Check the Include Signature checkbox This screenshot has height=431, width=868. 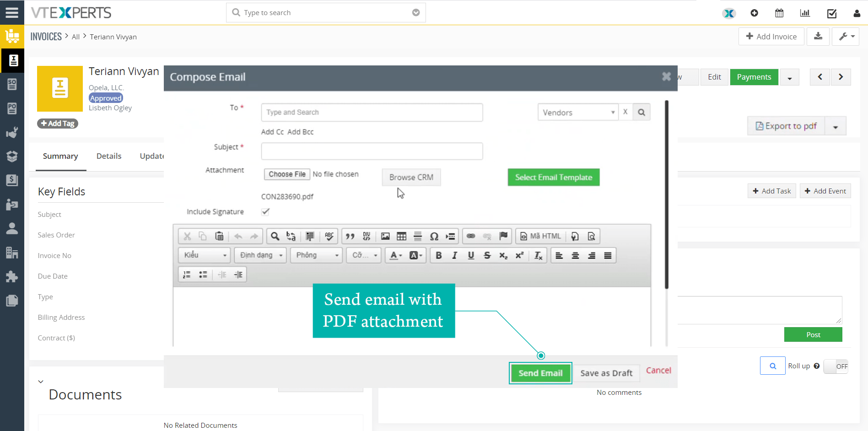coord(265,211)
